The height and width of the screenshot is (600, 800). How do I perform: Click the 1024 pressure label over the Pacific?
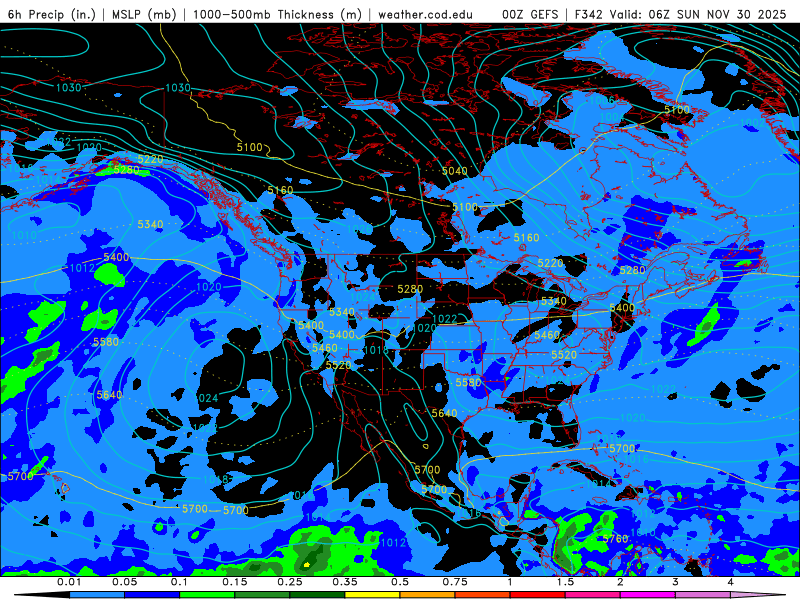coord(207,397)
